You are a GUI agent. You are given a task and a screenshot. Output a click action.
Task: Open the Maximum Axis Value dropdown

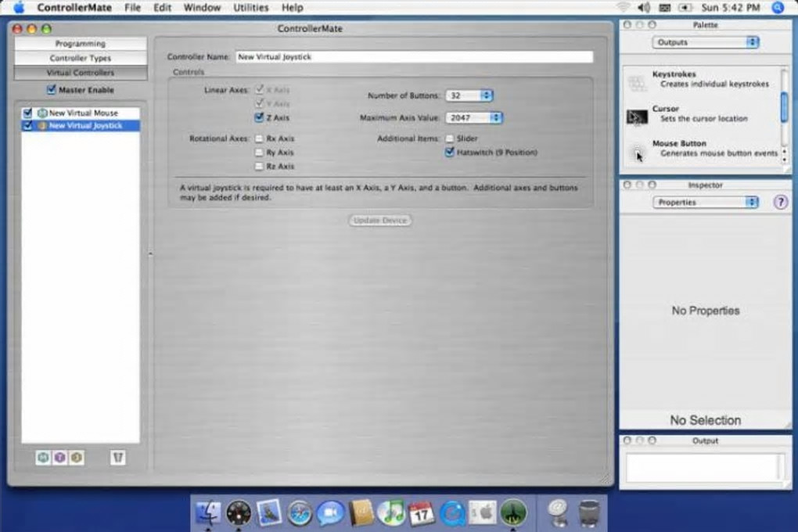[x=474, y=117]
